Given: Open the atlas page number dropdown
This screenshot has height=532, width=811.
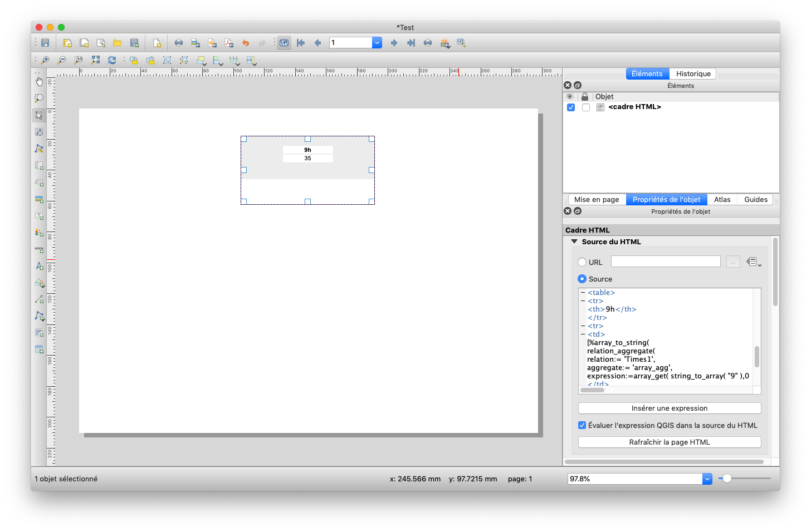Looking at the screenshot, I should (377, 43).
